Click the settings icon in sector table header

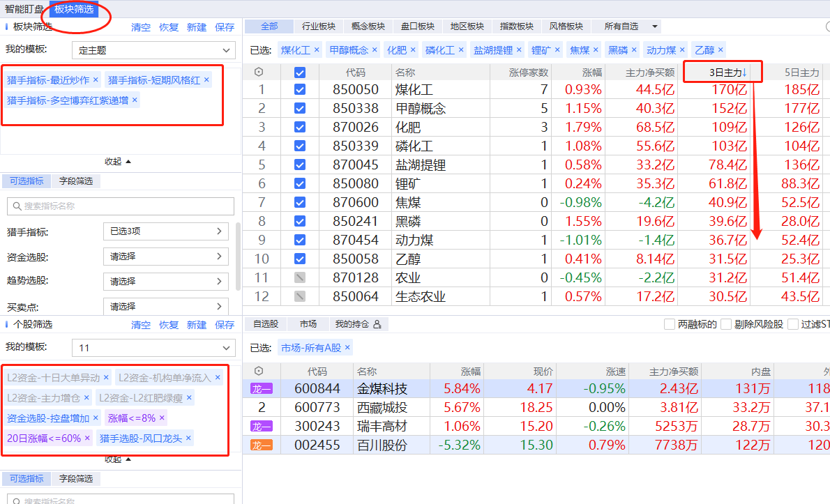click(259, 72)
